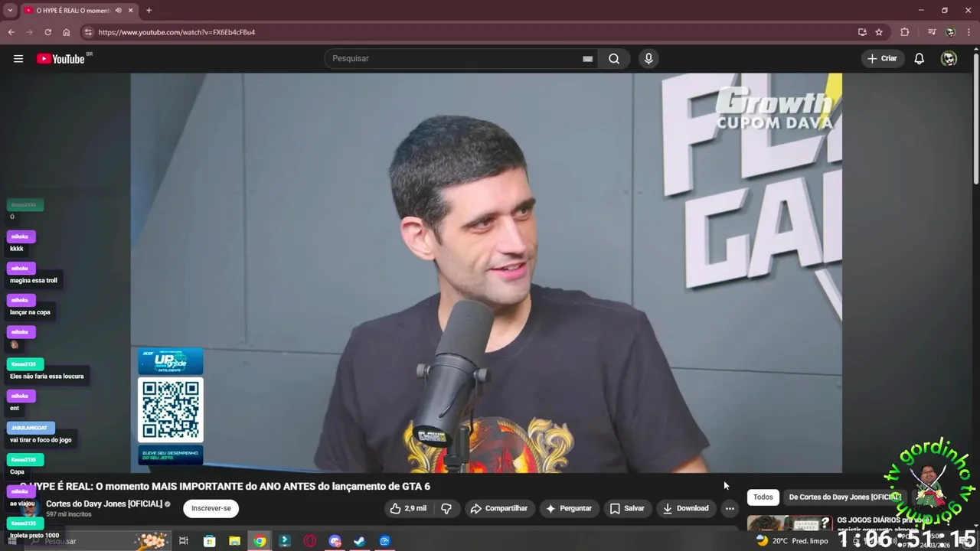View site information icon in address bar

pos(88,32)
